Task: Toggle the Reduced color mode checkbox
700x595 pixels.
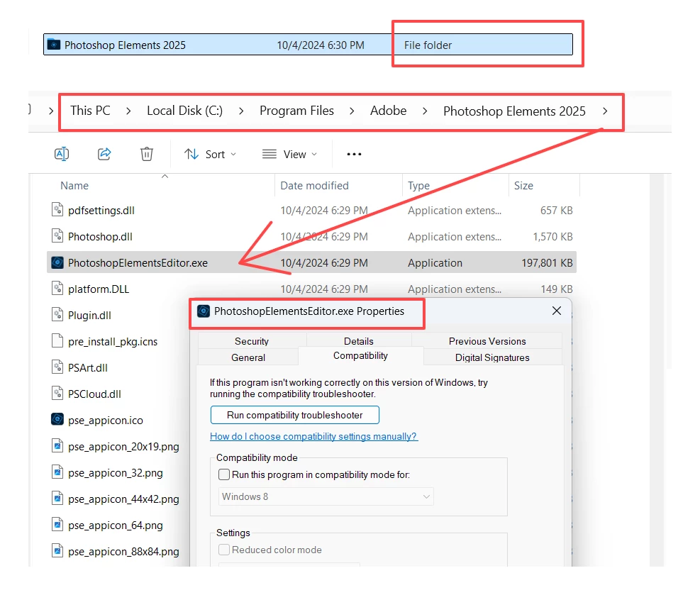Action: pos(224,550)
